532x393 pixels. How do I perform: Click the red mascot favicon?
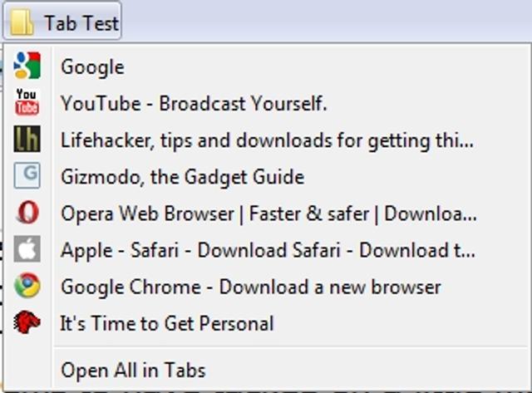(x=27, y=322)
